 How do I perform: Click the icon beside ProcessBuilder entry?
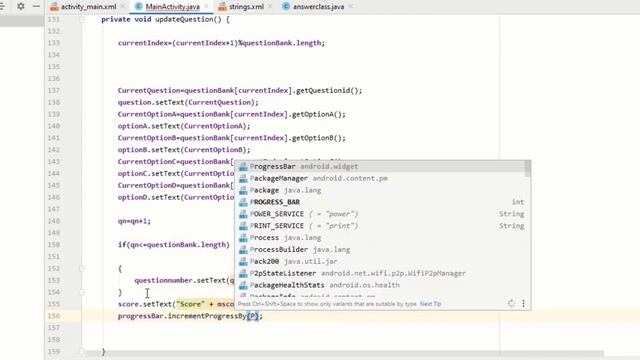coord(243,249)
